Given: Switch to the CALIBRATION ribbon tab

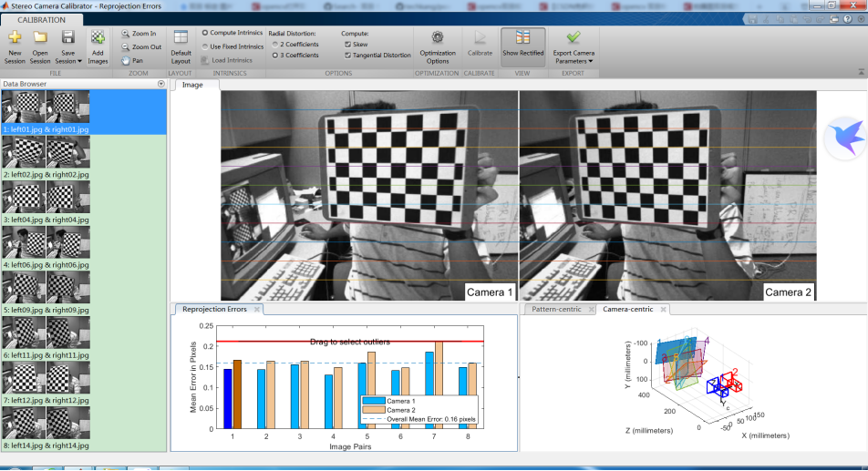Looking at the screenshot, I should (x=42, y=20).
